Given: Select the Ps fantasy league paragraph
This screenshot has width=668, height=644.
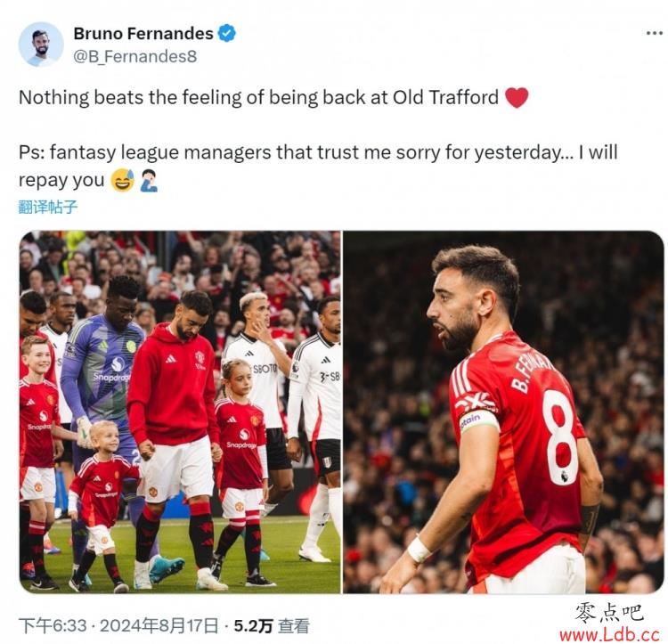Looking at the screenshot, I should point(318,166).
